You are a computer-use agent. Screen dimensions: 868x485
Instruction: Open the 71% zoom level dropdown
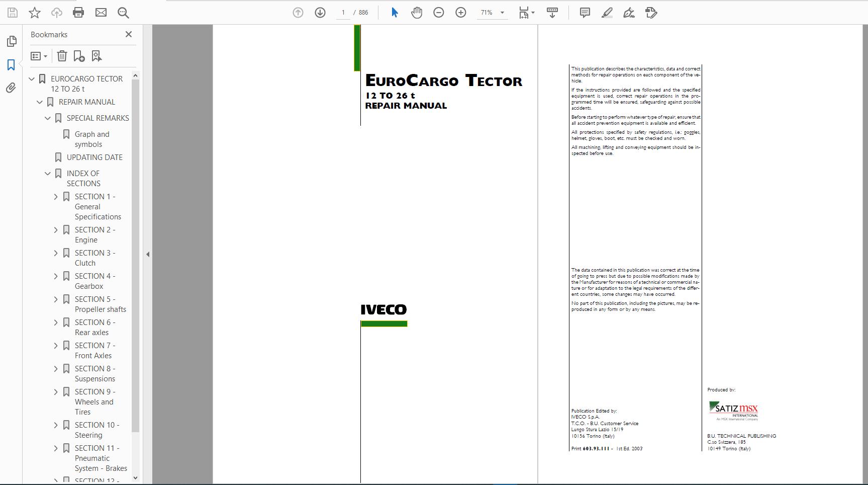[492, 13]
